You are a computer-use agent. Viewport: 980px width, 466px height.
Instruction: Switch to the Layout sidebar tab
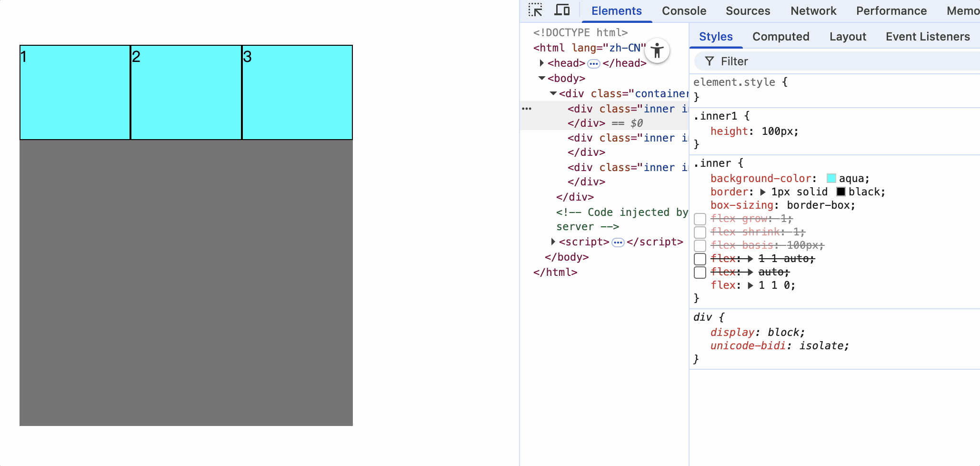tap(848, 37)
